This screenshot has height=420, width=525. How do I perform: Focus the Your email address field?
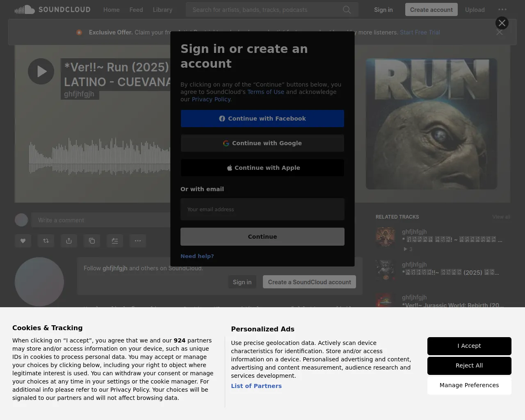262,210
